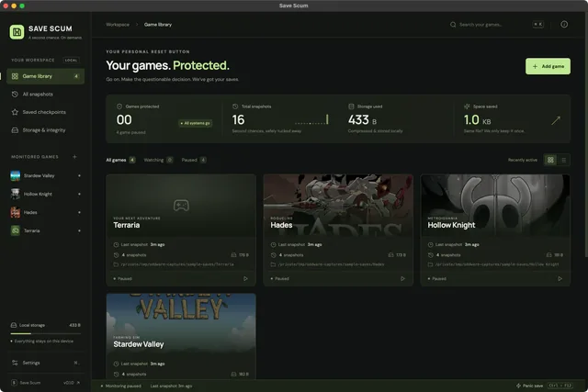
Task: Click the All systems go badge
Action: [x=196, y=123]
